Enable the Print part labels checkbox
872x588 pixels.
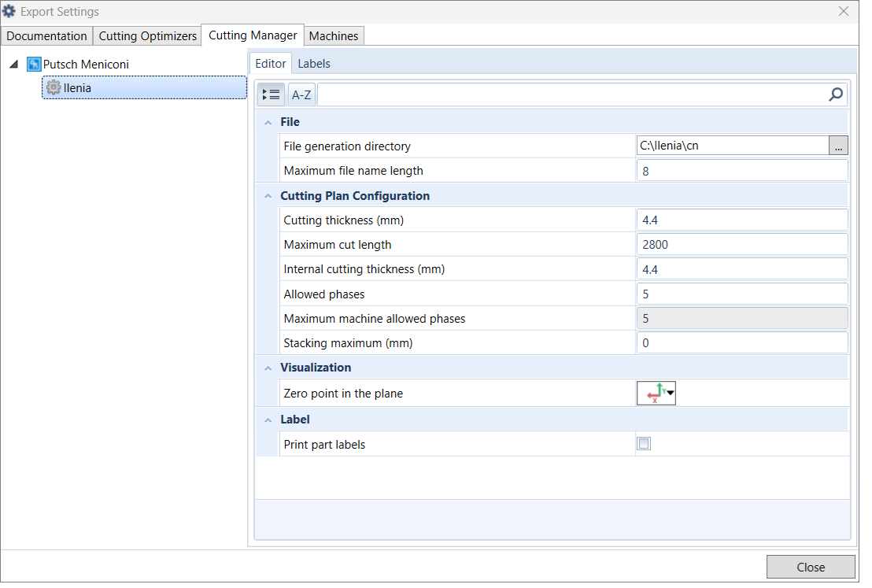point(644,444)
